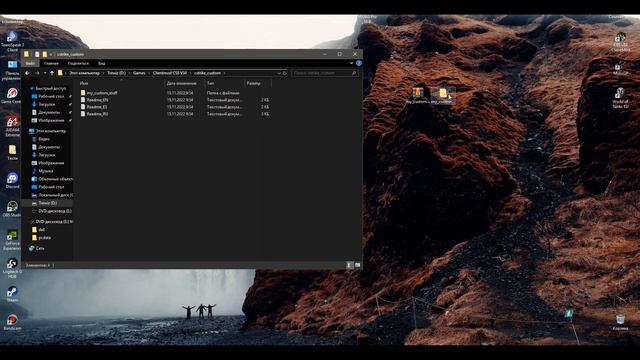The height and width of the screenshot is (360, 640).
Task: Open the TeamSpeak 3 Client desktop icon
Action: tap(12, 41)
